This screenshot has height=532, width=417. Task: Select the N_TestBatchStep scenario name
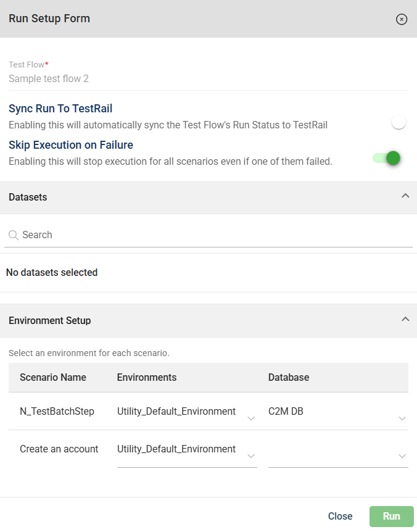[x=57, y=411]
